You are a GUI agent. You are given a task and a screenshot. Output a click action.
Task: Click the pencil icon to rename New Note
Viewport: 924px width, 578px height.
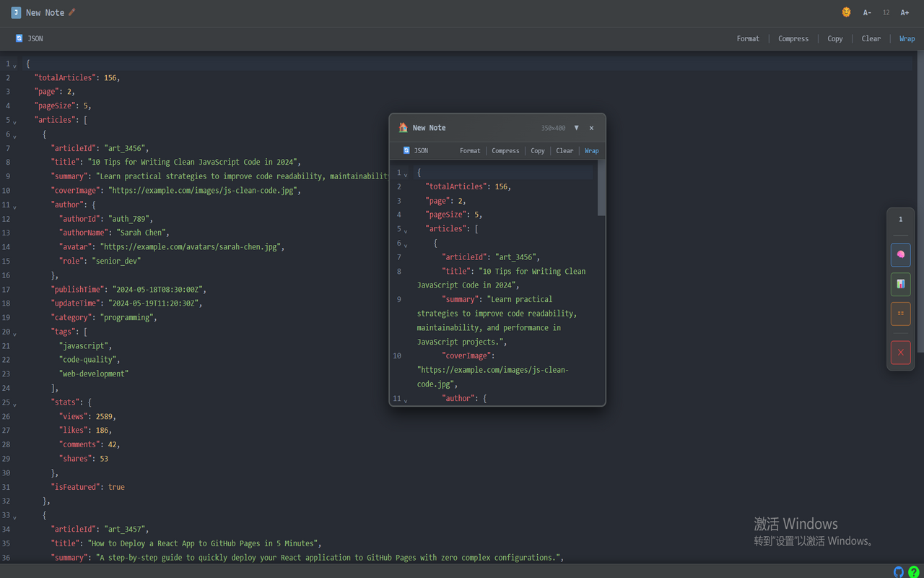[x=71, y=12]
